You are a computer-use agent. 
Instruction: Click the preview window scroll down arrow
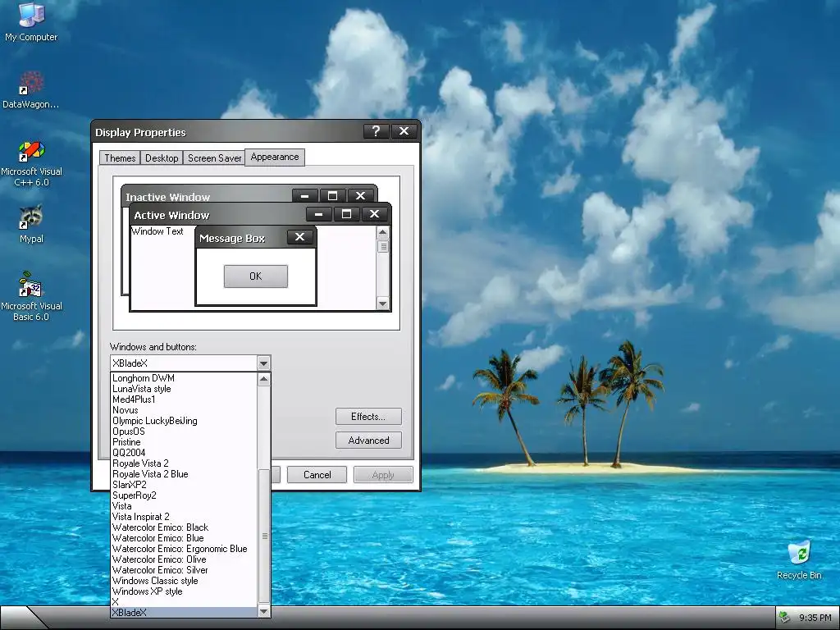[382, 304]
